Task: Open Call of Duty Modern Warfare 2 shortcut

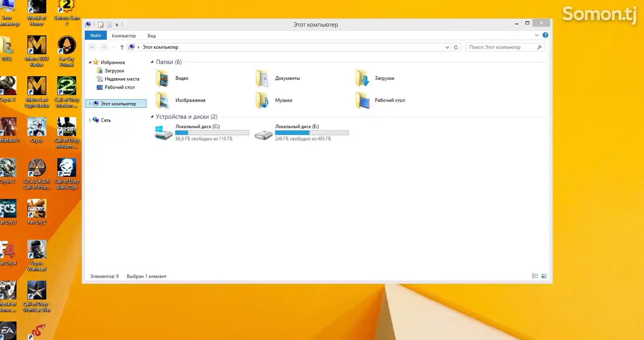Action: click(x=66, y=92)
